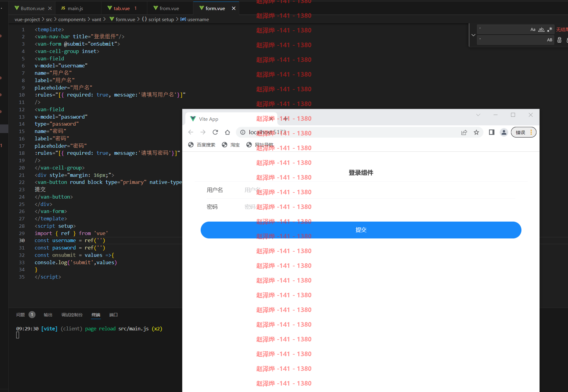Toggle Match Case in find widget
Viewport: 568px width, 392px height.
[x=533, y=29]
